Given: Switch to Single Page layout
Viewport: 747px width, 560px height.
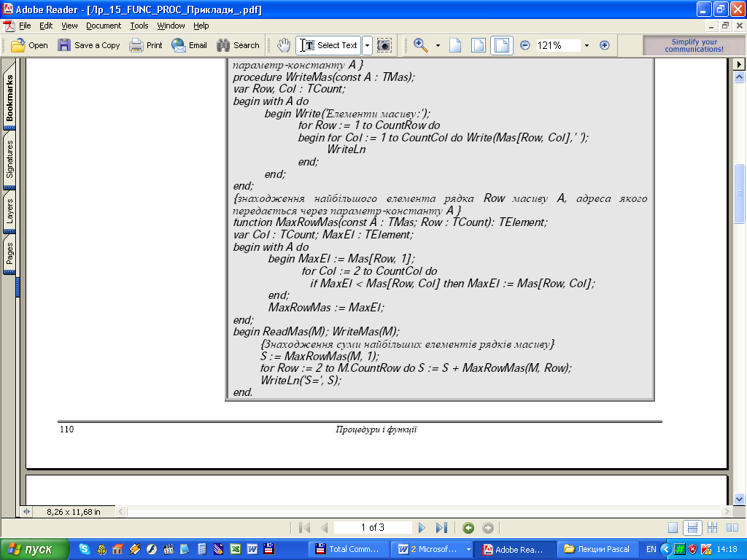Looking at the screenshot, I should [x=673, y=528].
